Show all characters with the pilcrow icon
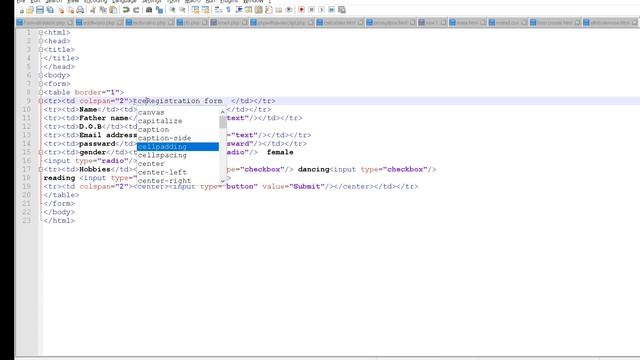The width and height of the screenshot is (640, 360). click(x=228, y=10)
